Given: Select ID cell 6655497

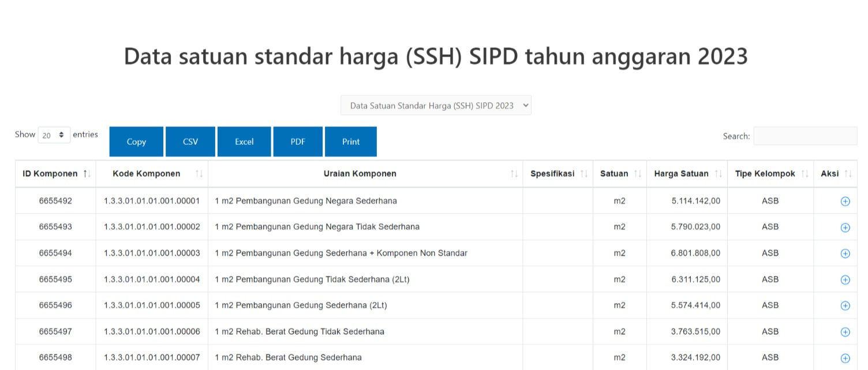Looking at the screenshot, I should pos(55,331).
